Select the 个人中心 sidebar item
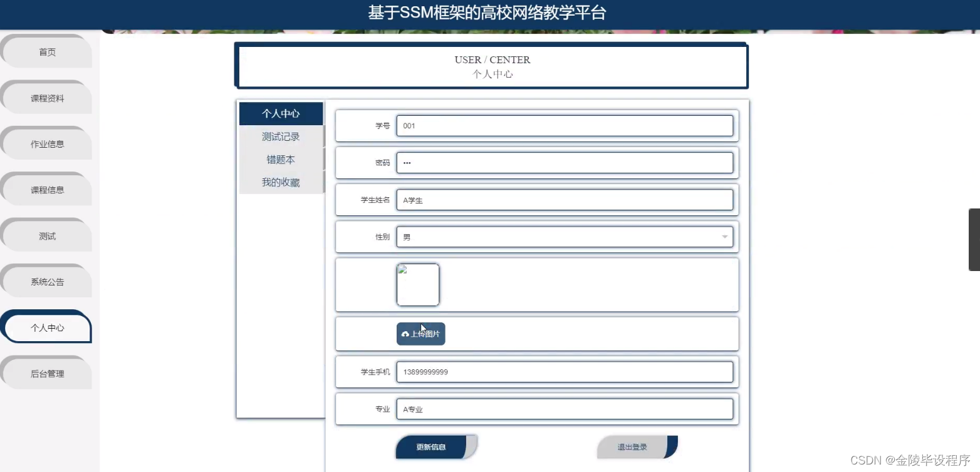Screen dimensions: 980x472 46,327
